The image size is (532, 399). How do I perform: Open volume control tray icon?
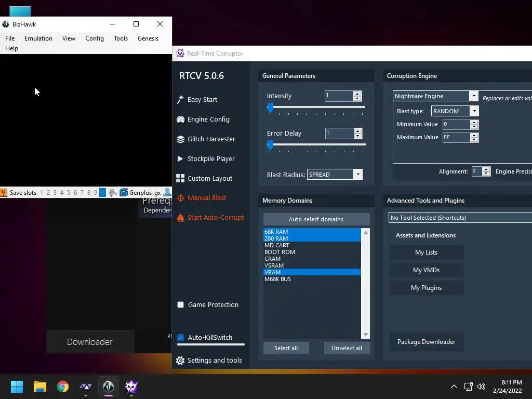coord(481,387)
